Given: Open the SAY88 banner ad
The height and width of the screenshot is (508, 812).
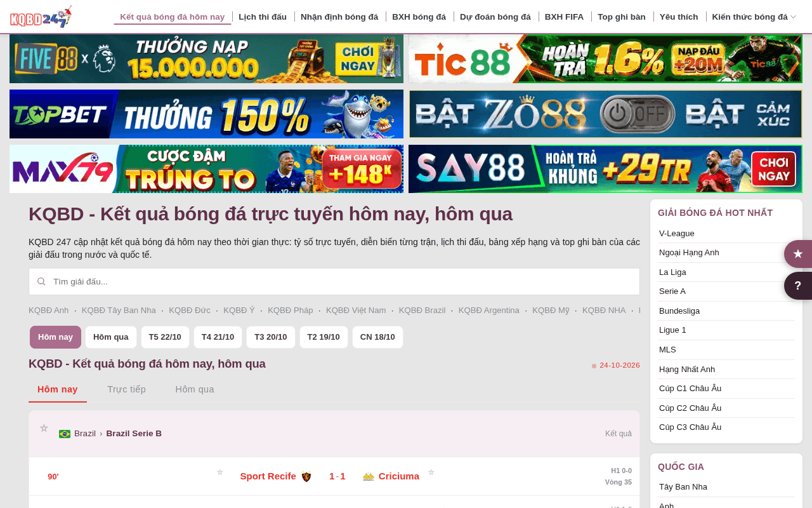Looking at the screenshot, I should click(605, 169).
